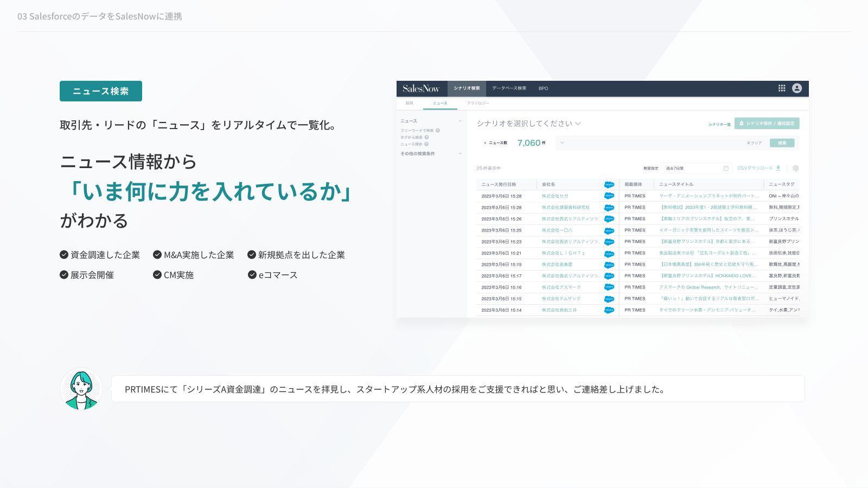Viewport: 868px width, 488px height.
Task: Open company link 株式会社高島屋
Action: click(557, 265)
